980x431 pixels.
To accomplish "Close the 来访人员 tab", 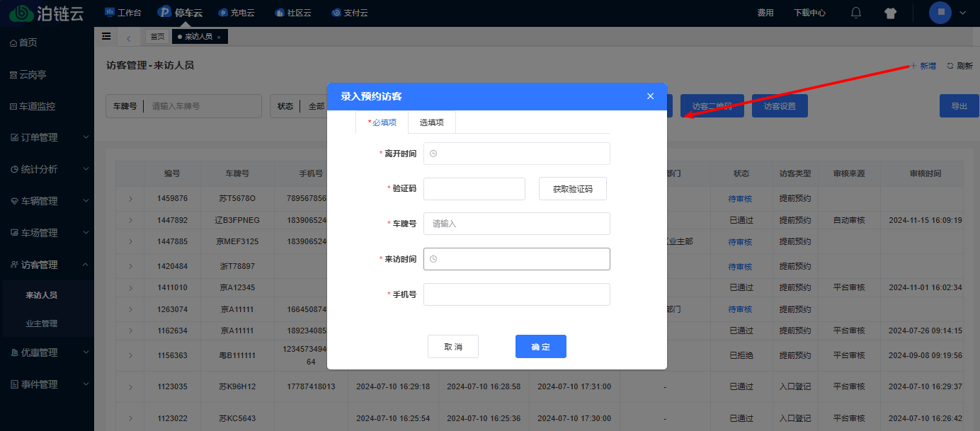I will point(219,37).
